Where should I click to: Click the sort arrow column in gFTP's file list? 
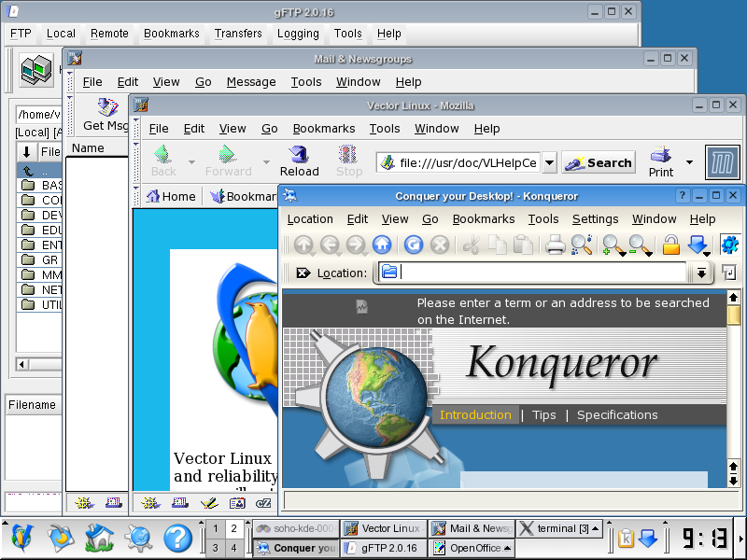coord(27,152)
